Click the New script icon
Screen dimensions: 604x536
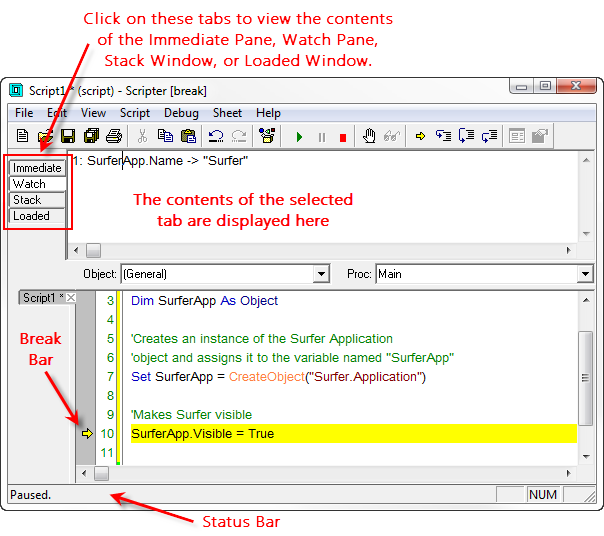(22, 136)
